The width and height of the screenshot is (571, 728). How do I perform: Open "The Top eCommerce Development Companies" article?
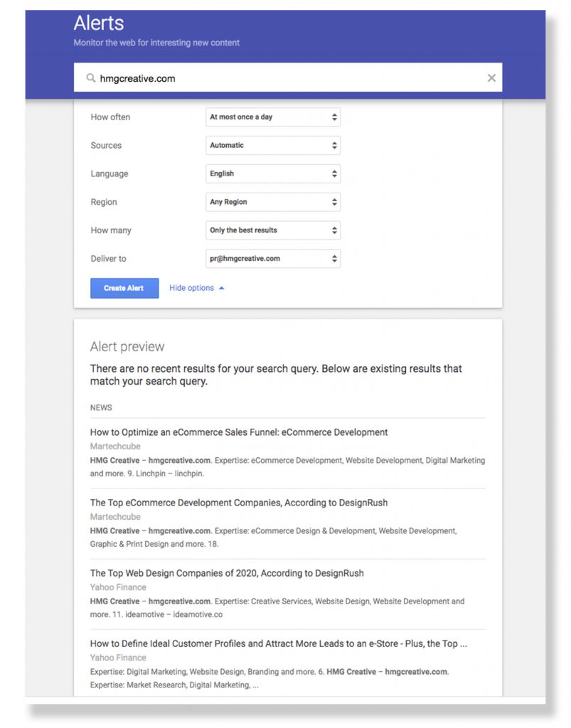point(239,503)
